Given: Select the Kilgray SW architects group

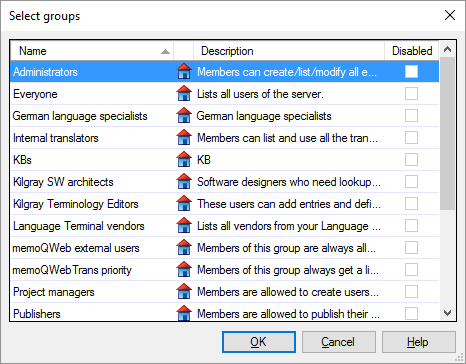Looking at the screenshot, I should [63, 182].
